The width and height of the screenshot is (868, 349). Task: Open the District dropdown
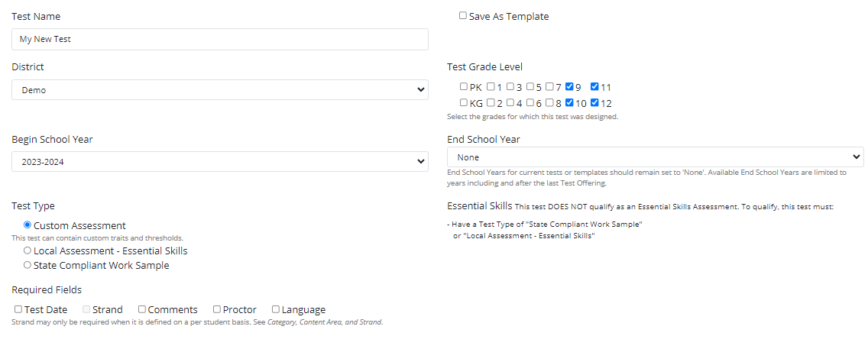[x=219, y=90]
